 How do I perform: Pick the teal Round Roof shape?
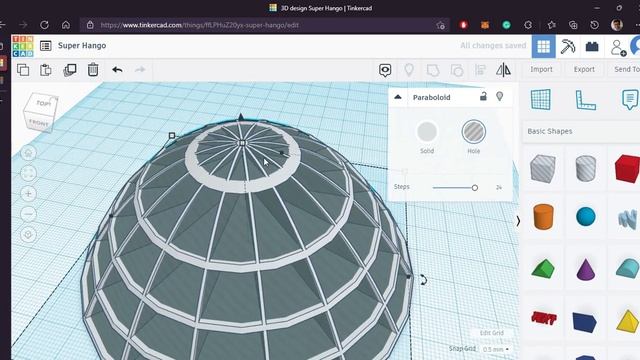coord(628,268)
